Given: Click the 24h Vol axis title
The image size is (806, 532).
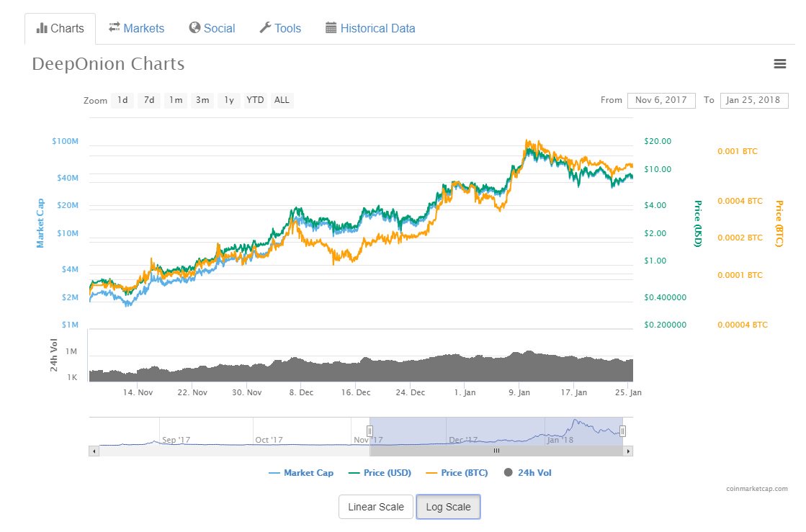Looking at the screenshot, I should [53, 355].
